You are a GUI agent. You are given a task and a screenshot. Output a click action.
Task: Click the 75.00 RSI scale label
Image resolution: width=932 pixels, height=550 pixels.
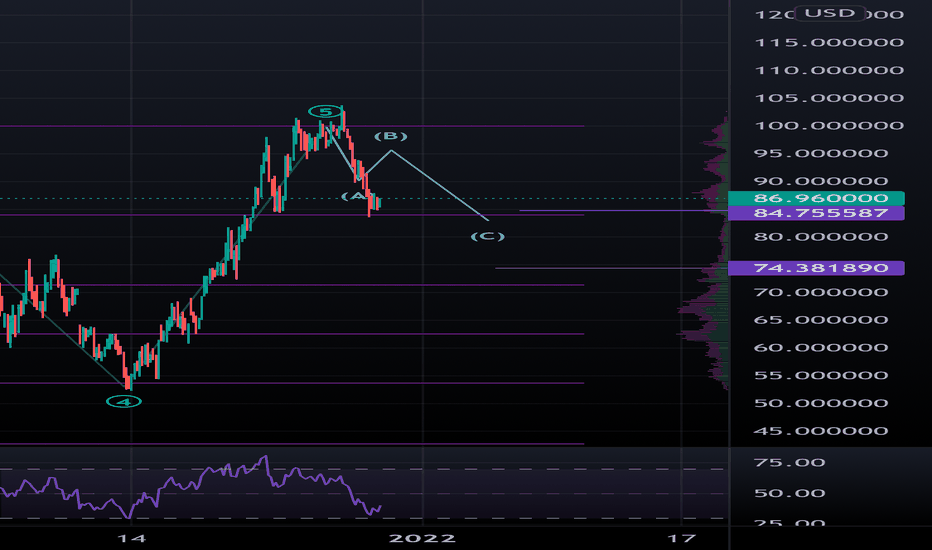click(x=790, y=463)
